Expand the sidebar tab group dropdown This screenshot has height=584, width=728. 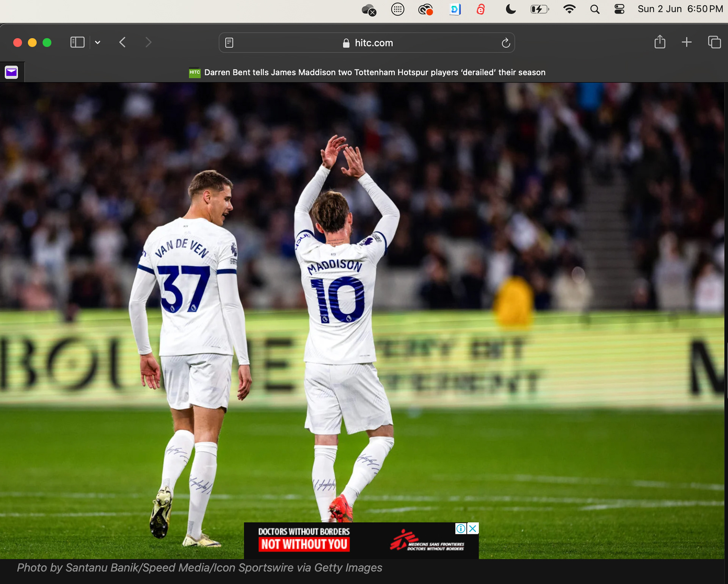97,42
